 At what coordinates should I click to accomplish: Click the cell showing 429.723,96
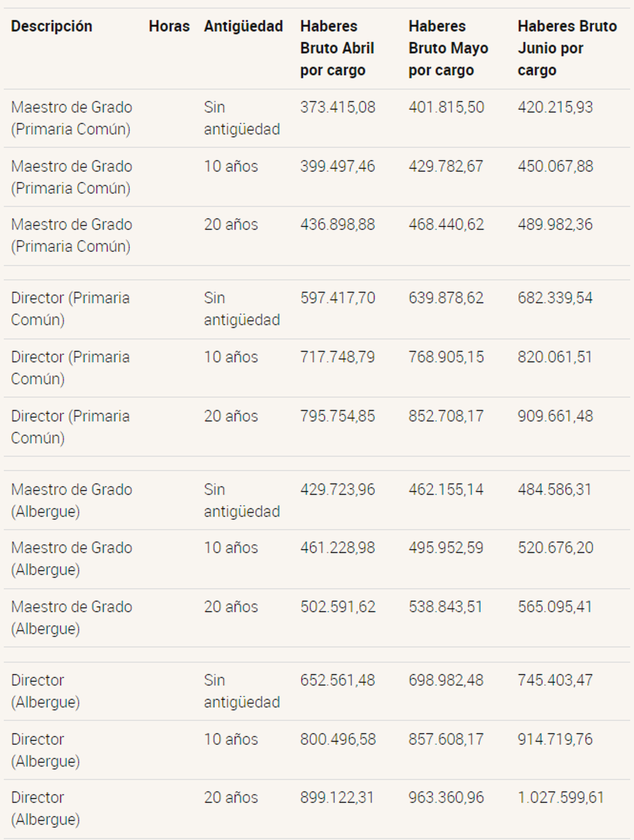pos(338,490)
